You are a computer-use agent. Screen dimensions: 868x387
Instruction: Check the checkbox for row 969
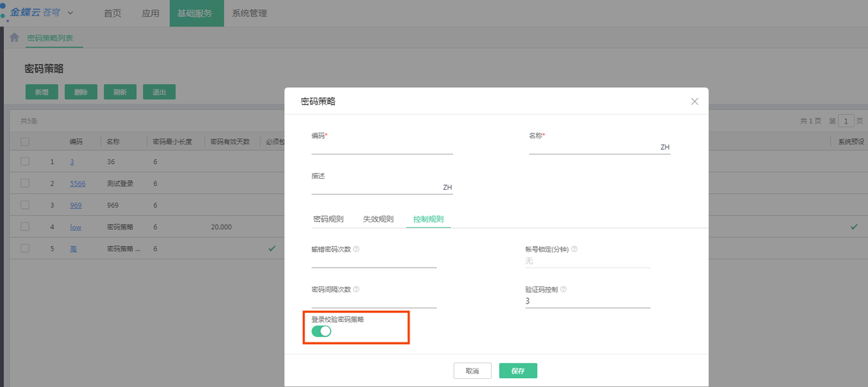click(x=25, y=205)
